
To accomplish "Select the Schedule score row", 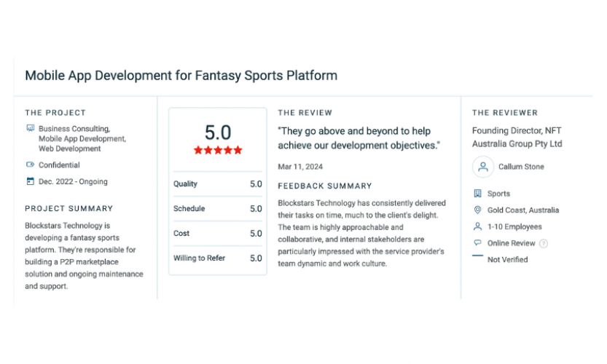I will 218,209.
